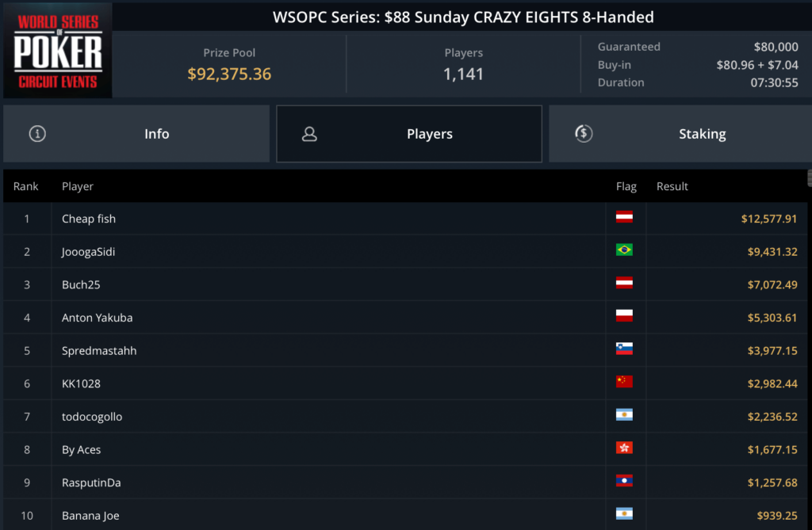Select player Anton Yakuba in the list
812x530 pixels.
(x=97, y=318)
